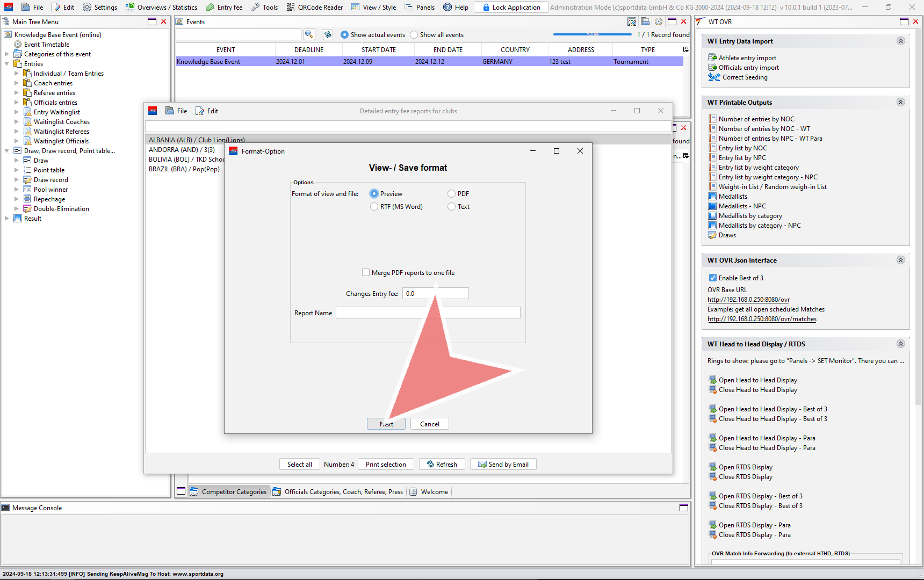Collapse the WT Entry Data Import section
The height and width of the screenshot is (580, 924).
901,41
